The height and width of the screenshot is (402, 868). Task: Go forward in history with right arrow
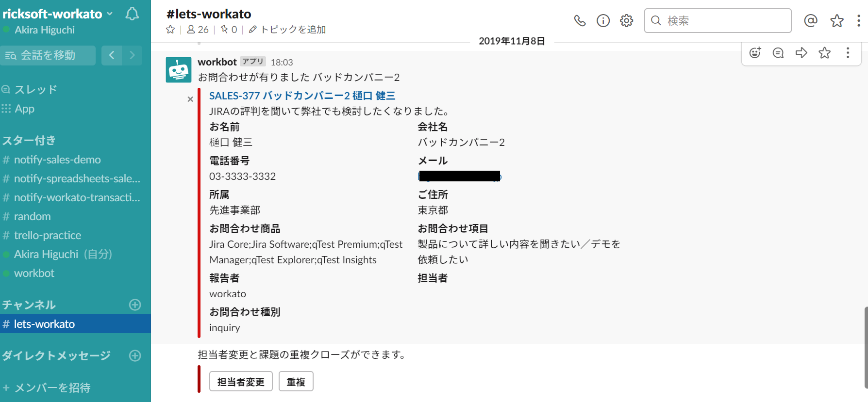[x=132, y=55]
